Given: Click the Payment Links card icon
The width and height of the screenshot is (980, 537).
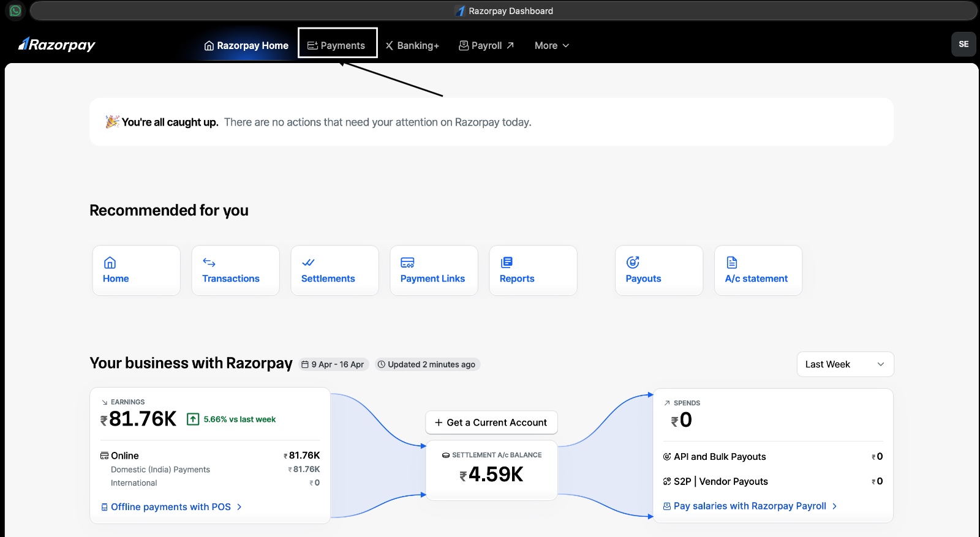Looking at the screenshot, I should 407,263.
